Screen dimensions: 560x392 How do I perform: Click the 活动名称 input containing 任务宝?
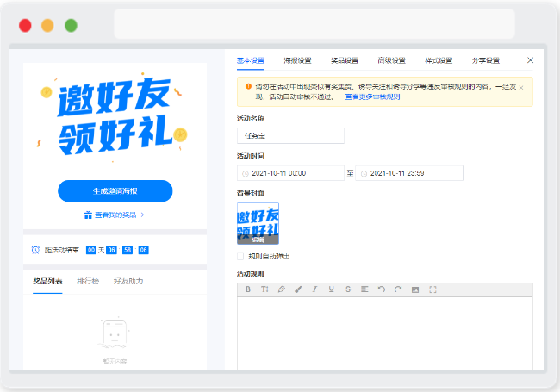coord(290,135)
